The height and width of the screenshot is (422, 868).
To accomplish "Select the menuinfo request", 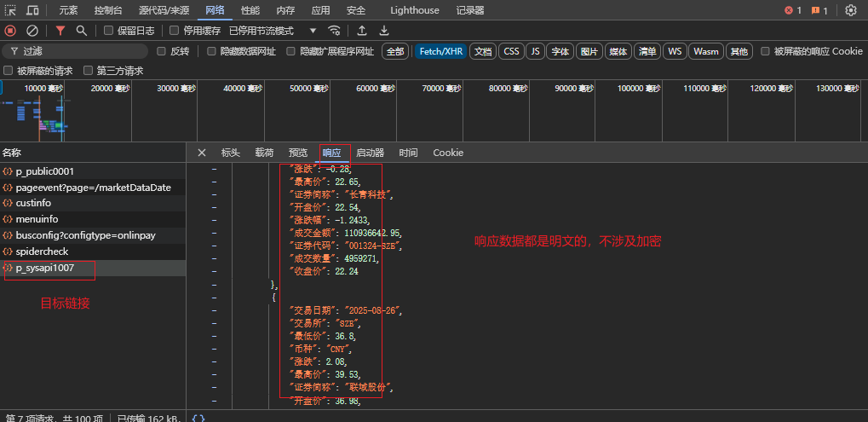I will click(x=93, y=219).
